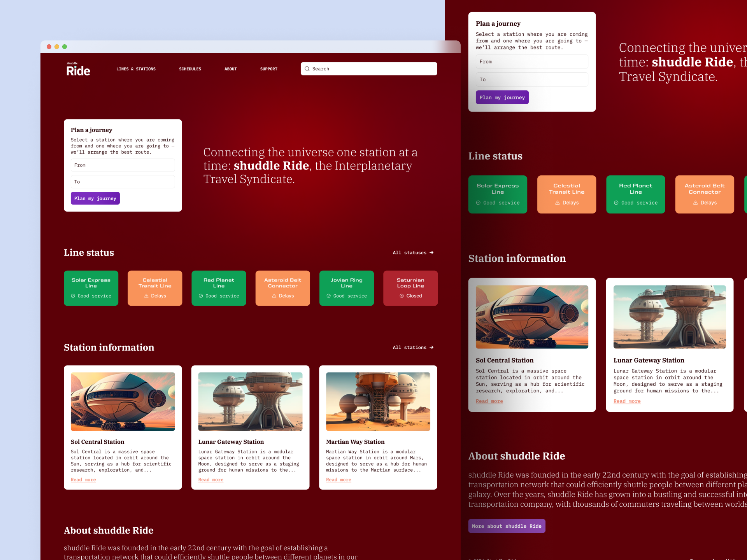Image resolution: width=747 pixels, height=560 pixels.
Task: Click the All statuses arrow link
Action: click(x=413, y=253)
